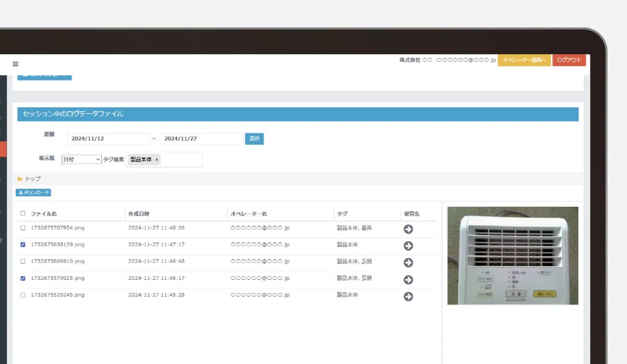Select file name 1732675707954.png
This screenshot has width=627, height=364.
click(x=57, y=228)
